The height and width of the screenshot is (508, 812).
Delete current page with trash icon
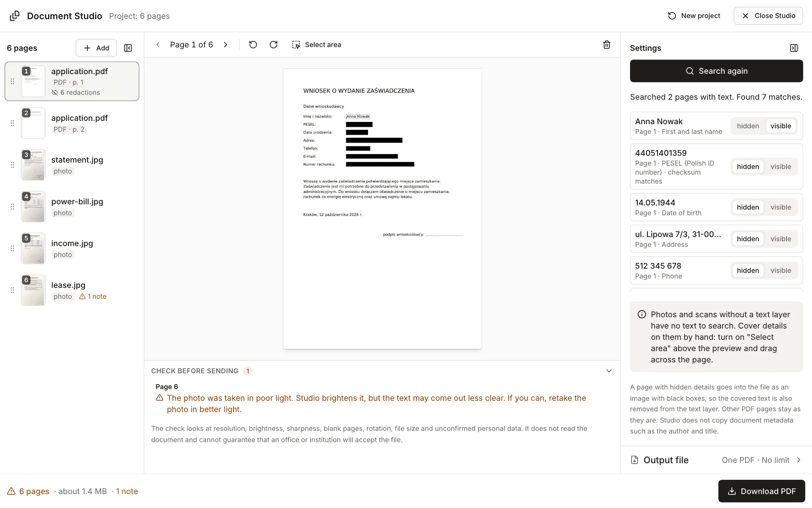click(607, 45)
